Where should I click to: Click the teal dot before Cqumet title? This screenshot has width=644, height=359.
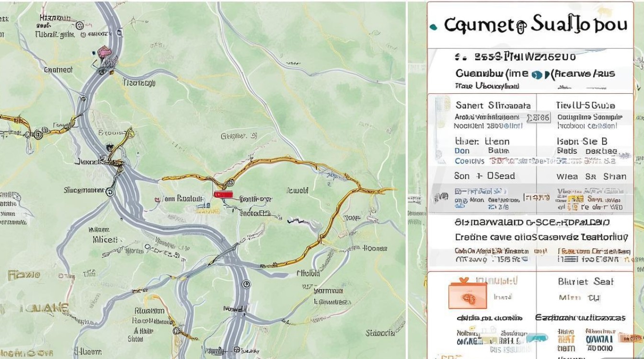(x=434, y=27)
